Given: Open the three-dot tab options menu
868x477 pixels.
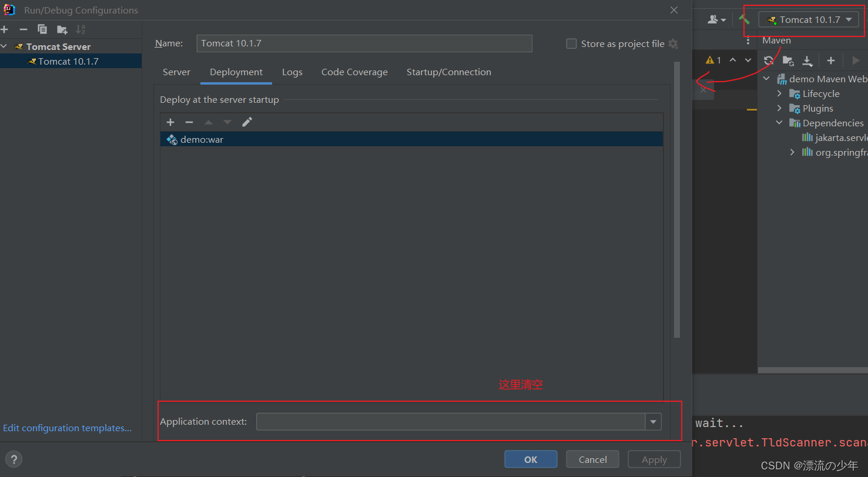Looking at the screenshot, I should pos(748,41).
